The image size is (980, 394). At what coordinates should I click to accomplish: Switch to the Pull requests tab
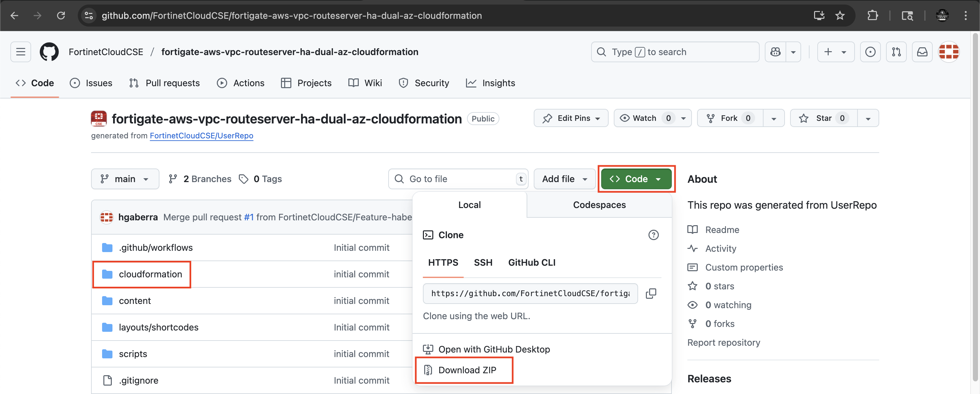coord(164,83)
